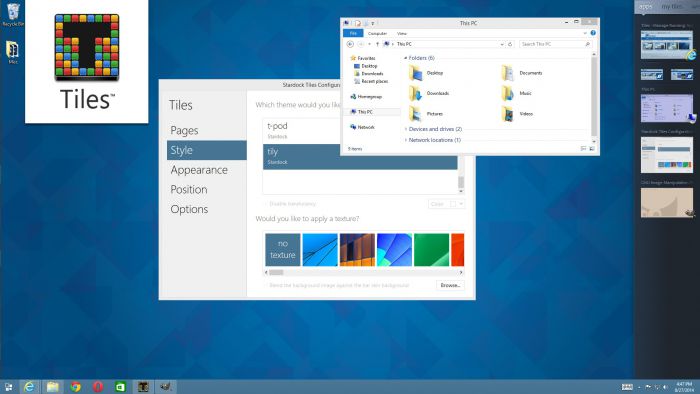Viewport: 700px width, 394px height.
Task: Select the t-pod theme
Action: pos(301,130)
